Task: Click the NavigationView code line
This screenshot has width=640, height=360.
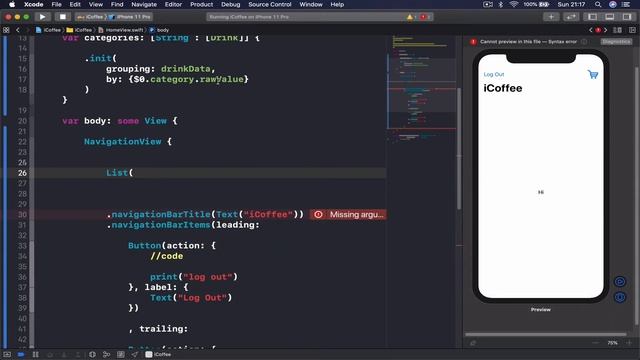Action: click(x=128, y=142)
